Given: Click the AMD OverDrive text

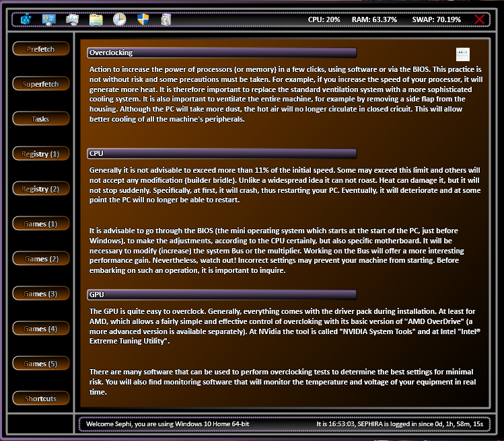Looking at the screenshot, I should pos(434,321).
